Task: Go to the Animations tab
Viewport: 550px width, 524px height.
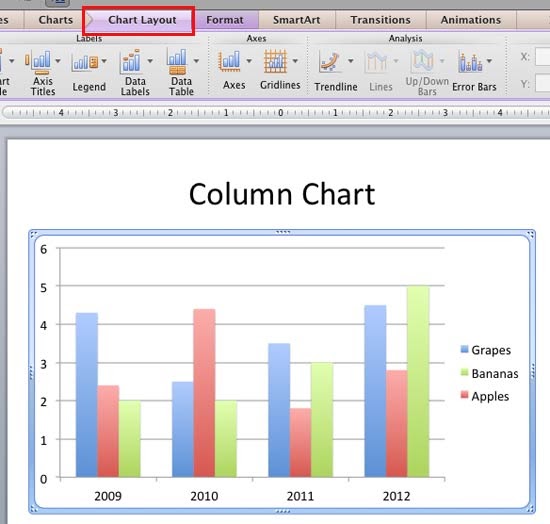Action: pos(471,20)
